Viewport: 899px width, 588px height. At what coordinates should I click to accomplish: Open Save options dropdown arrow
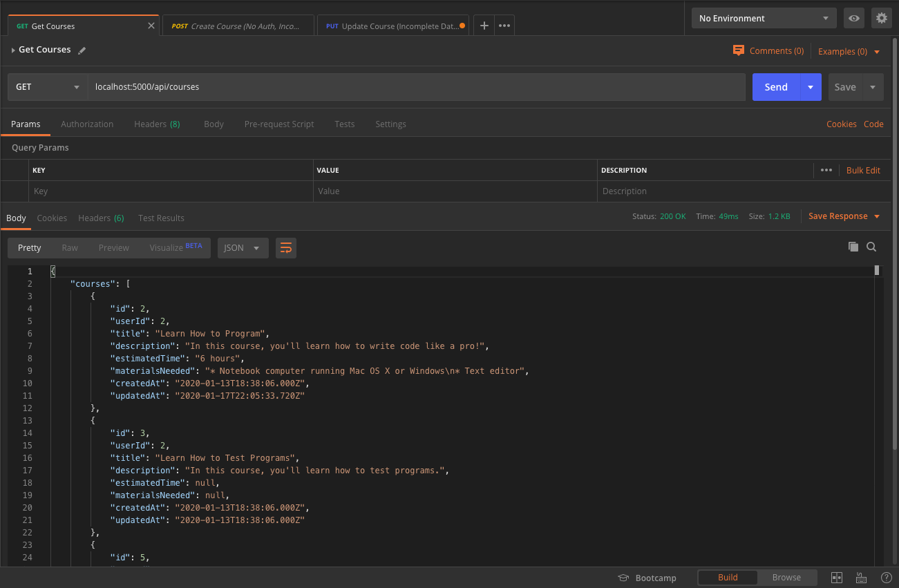coord(873,87)
